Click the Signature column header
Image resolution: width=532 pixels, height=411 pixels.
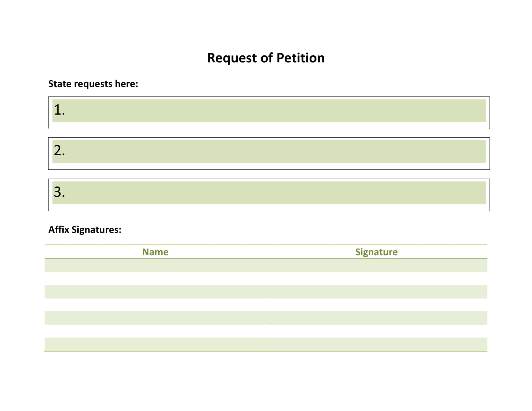[x=376, y=252]
